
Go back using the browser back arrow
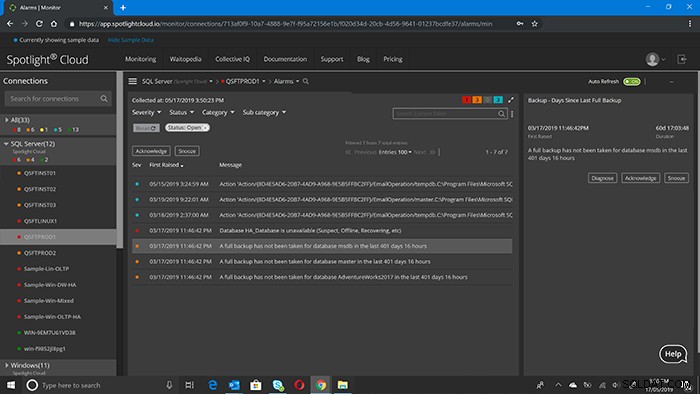click(x=10, y=24)
